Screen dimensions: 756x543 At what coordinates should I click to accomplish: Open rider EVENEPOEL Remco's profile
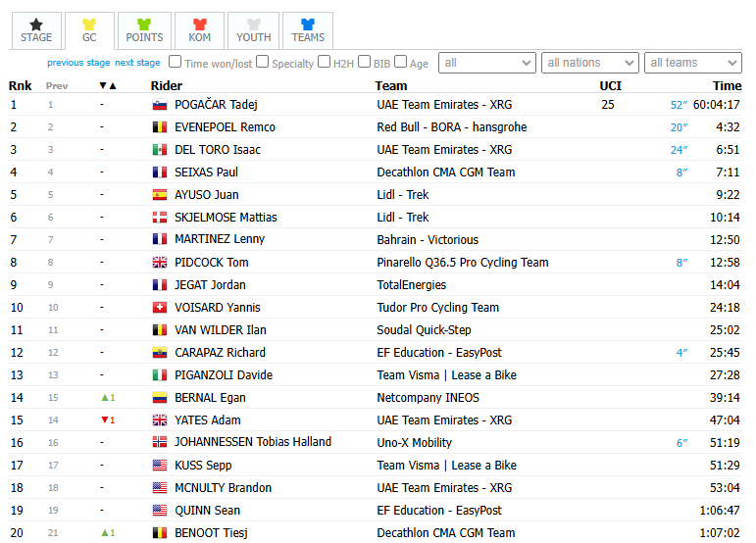[x=225, y=127]
